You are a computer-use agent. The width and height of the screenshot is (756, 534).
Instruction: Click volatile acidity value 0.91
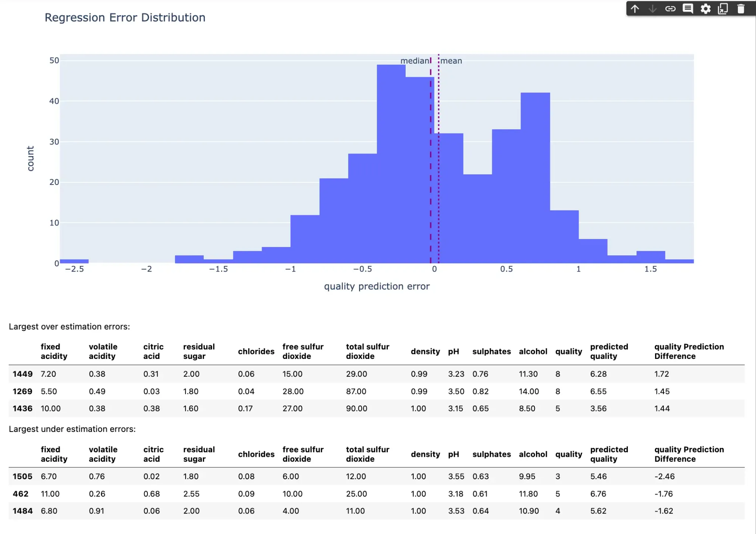97,511
